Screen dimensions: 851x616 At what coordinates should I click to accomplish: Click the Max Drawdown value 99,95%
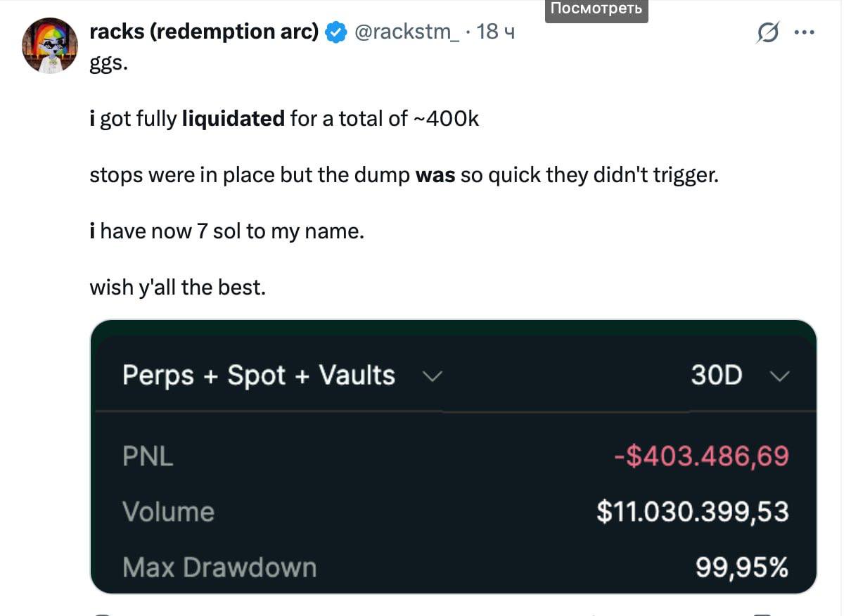[x=742, y=567]
